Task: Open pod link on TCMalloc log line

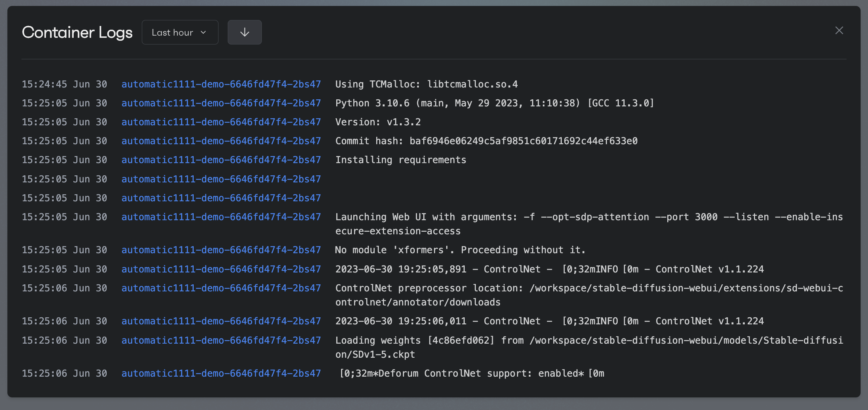Action: coord(221,85)
